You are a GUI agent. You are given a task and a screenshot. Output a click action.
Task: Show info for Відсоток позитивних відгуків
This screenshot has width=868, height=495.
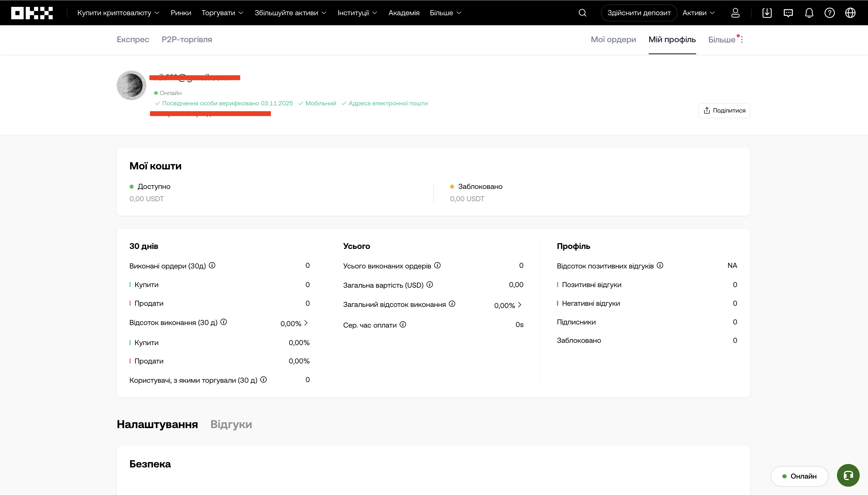pyautogui.click(x=660, y=265)
